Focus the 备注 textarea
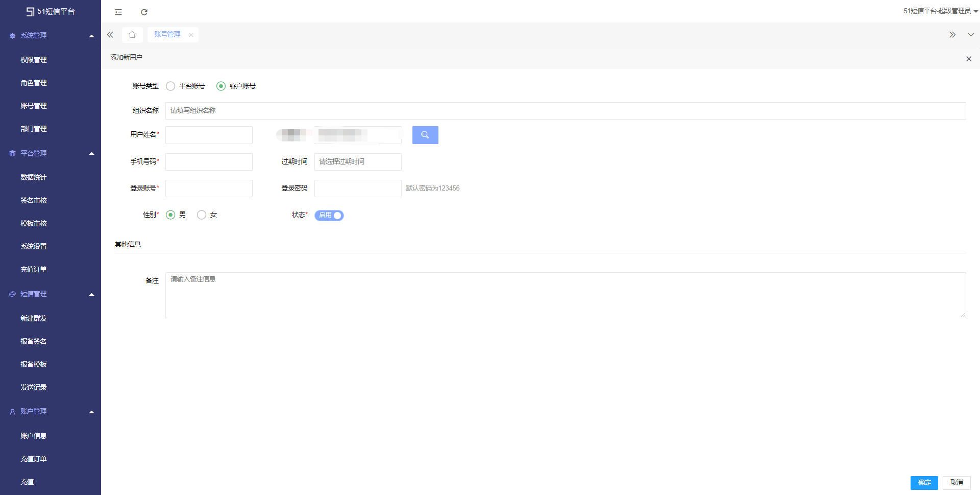Screen dimensions: 980x495 [x=566, y=295]
